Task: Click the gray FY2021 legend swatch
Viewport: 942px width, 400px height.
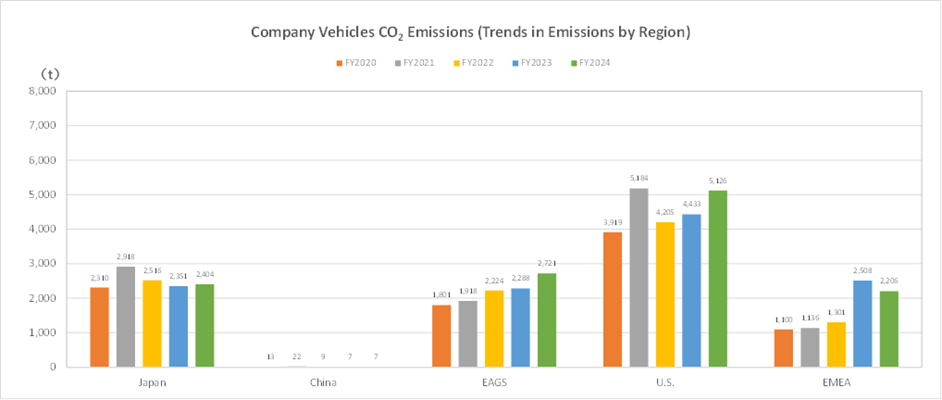Action: tap(396, 63)
